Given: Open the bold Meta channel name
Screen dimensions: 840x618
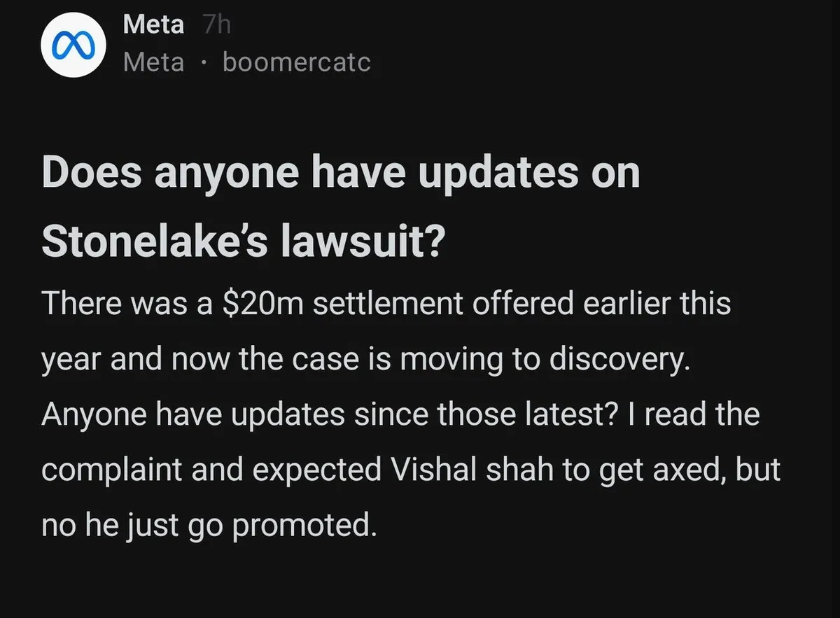Looking at the screenshot, I should pos(153,25).
